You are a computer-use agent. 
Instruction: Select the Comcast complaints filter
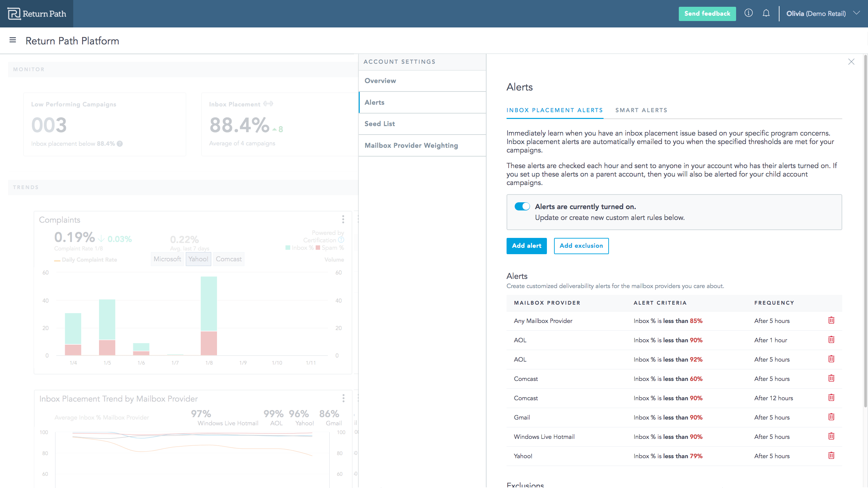(x=229, y=259)
